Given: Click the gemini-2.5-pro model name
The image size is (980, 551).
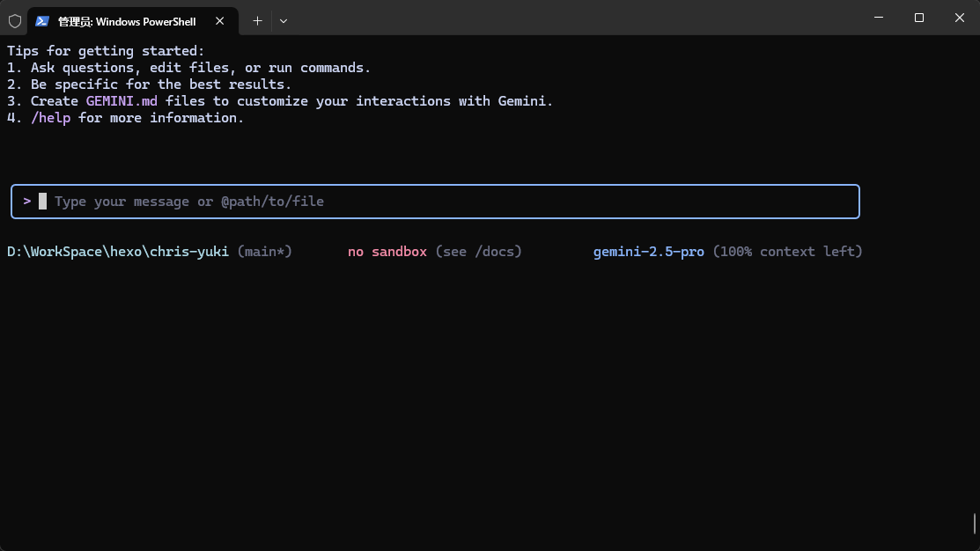Looking at the screenshot, I should tap(648, 252).
